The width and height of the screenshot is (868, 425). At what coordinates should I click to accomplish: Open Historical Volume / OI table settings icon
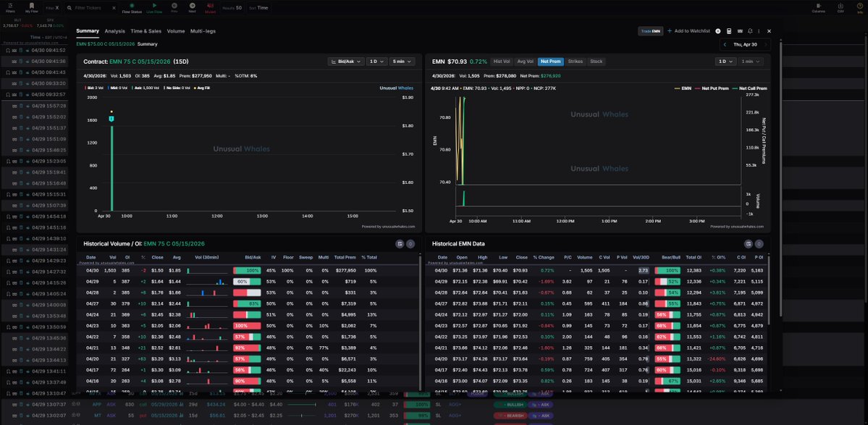click(x=400, y=243)
